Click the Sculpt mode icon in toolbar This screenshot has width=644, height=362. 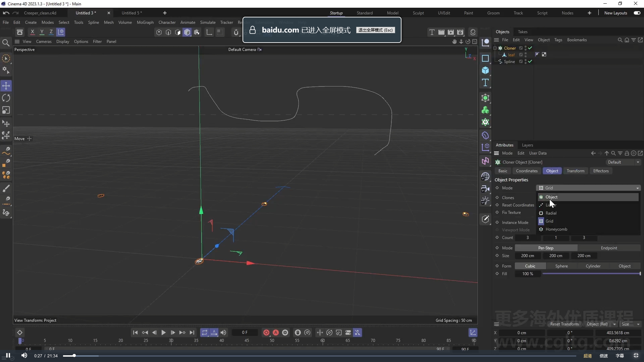pyautogui.click(x=418, y=12)
